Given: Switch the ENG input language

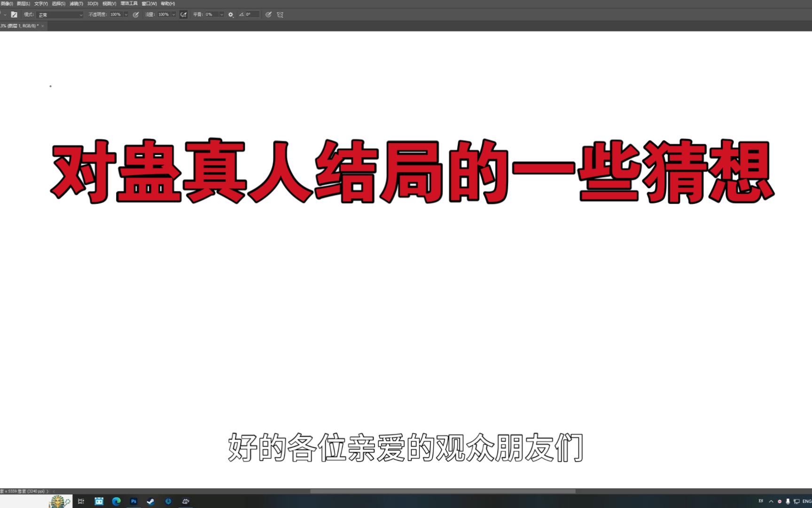Looking at the screenshot, I should [807, 501].
